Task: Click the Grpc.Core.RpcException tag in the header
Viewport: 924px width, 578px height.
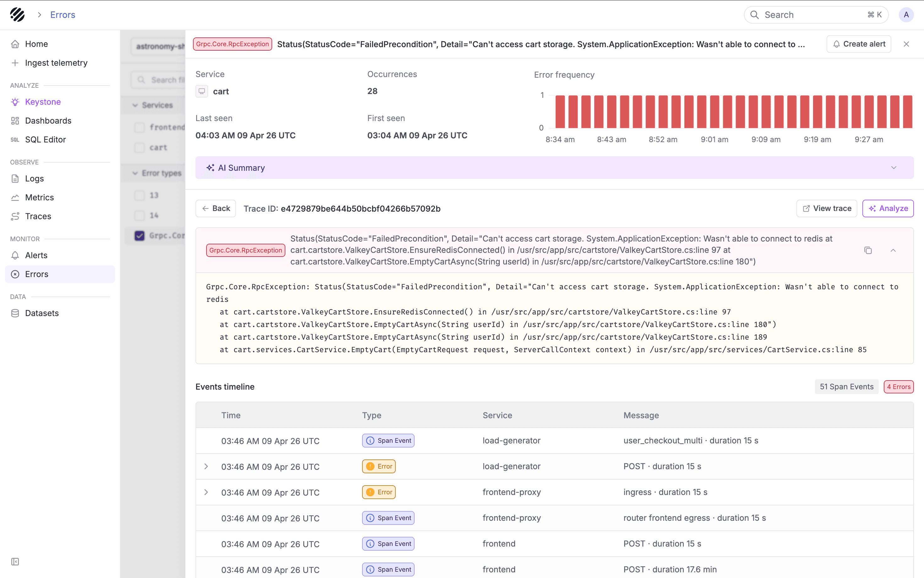Action: click(x=232, y=44)
